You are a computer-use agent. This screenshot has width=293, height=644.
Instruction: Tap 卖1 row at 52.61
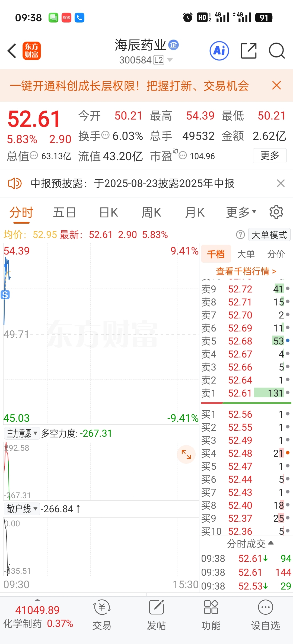pos(246,393)
